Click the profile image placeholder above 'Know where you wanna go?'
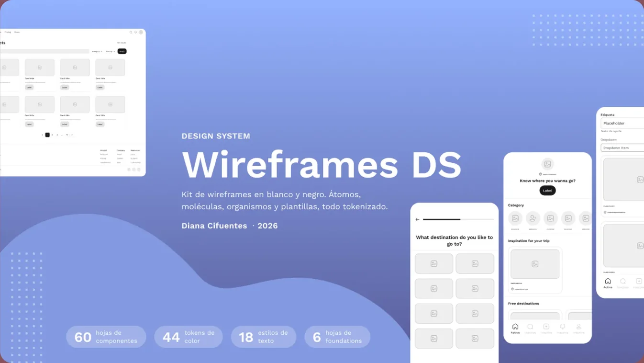The image size is (644, 363). (547, 164)
